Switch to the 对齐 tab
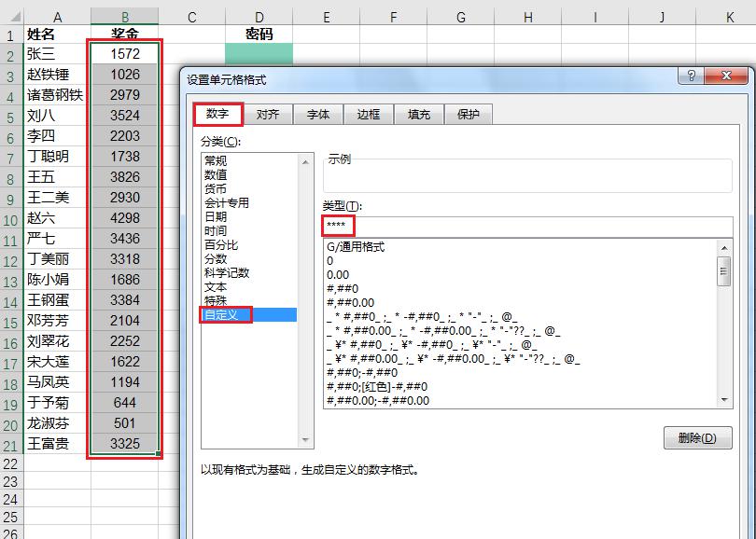The image size is (756, 539). 268,115
